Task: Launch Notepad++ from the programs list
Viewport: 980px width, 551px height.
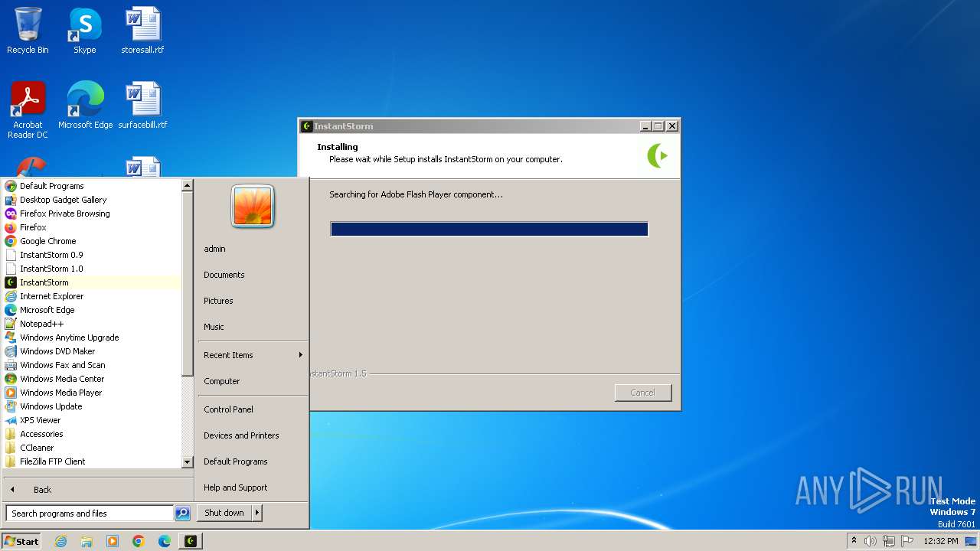Action: pyautogui.click(x=92, y=324)
